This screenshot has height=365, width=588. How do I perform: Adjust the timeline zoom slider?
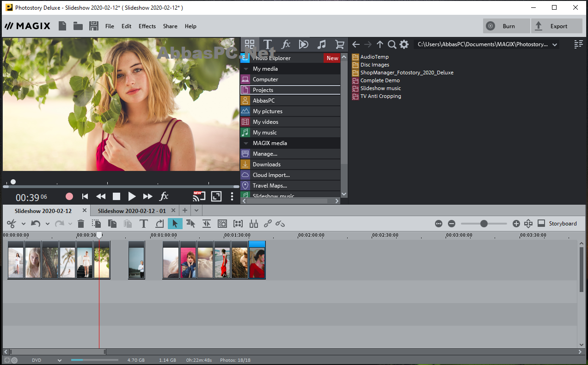(x=484, y=224)
